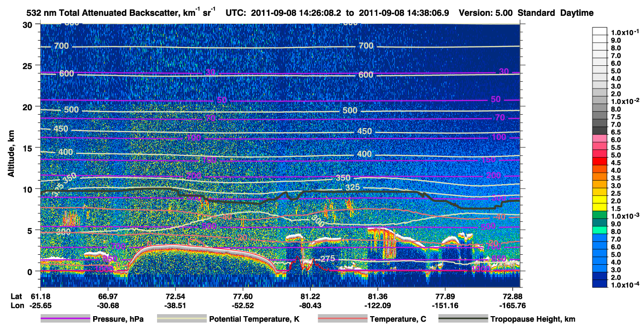
Task: Click the colorbar label '3.5'
Action: coord(615,178)
